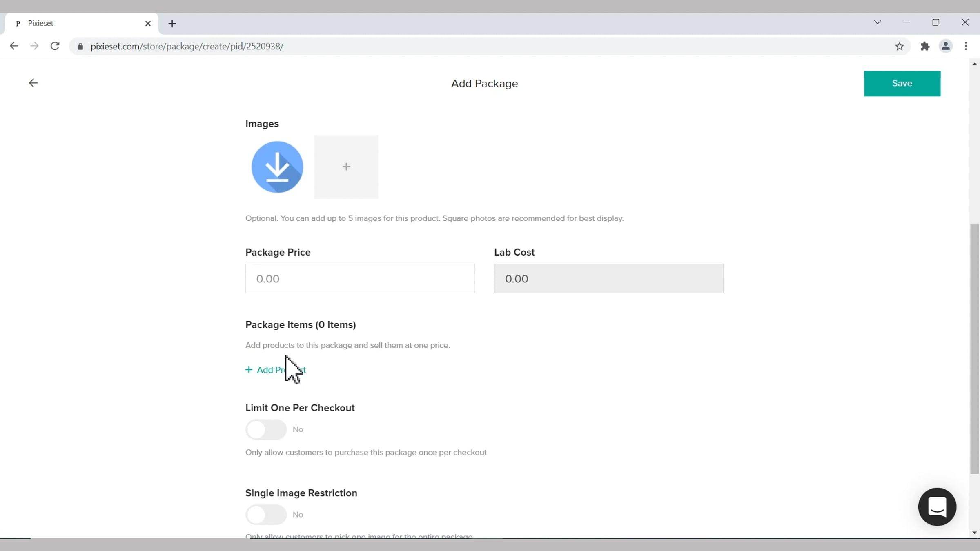This screenshot has width=980, height=551.
Task: Click into the Package Price field
Action: coord(360,279)
